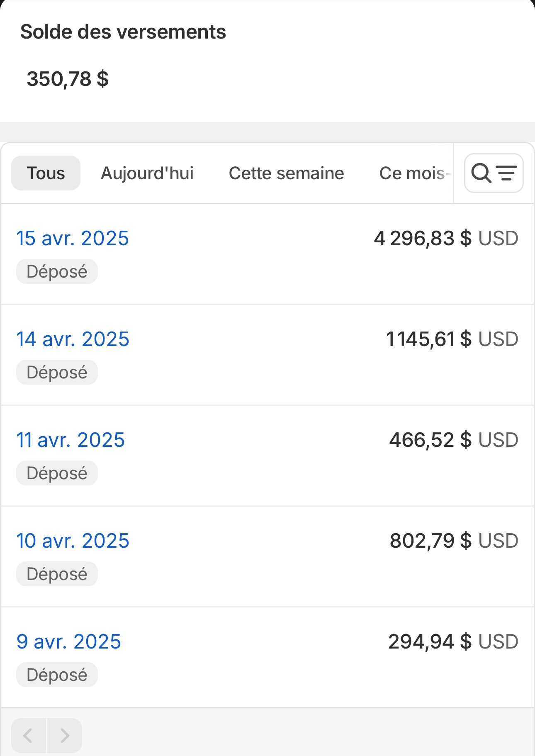
Task: Open the 14 avr. 2025 payout
Action: 73,339
